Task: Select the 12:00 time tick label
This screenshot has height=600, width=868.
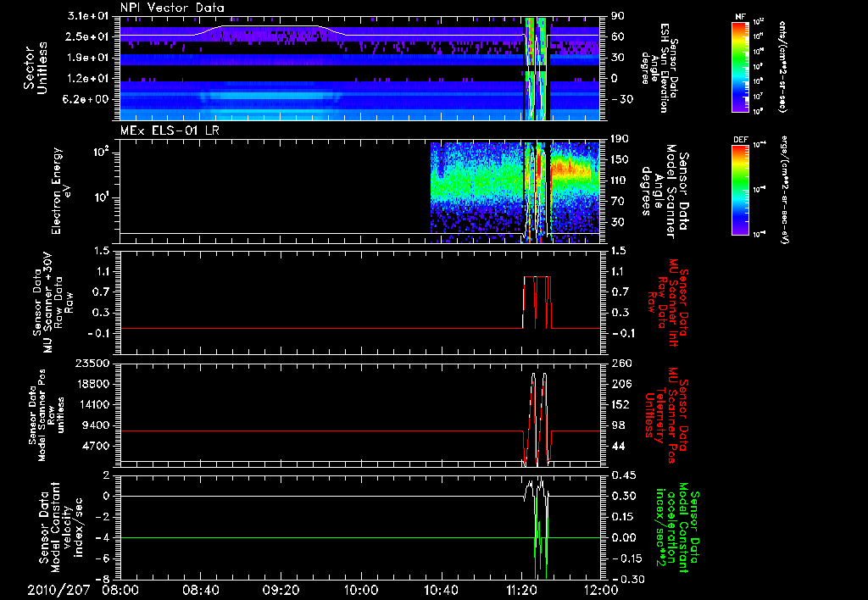Action: pyautogui.click(x=600, y=590)
